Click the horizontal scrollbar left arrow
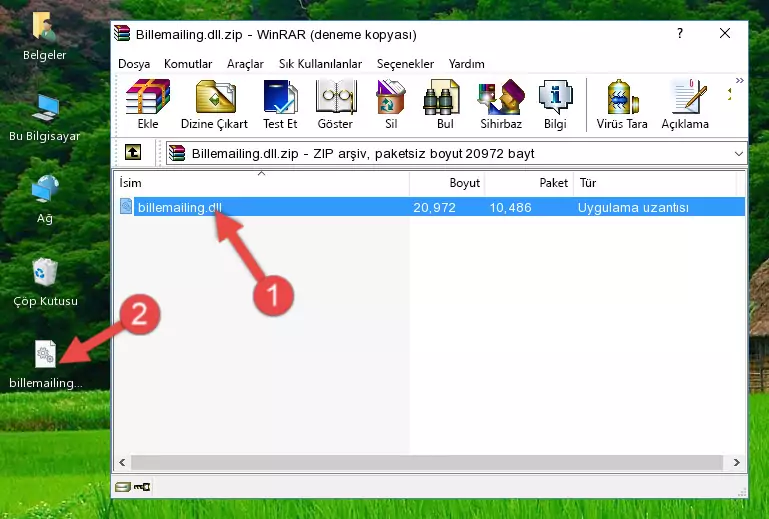Viewport: 769px width, 519px height. pyautogui.click(x=122, y=462)
